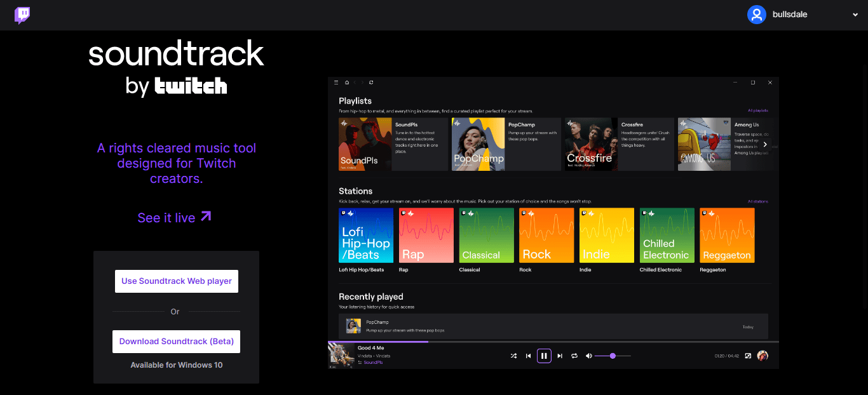Pause the currently playing song Good 4 Me
The width and height of the screenshot is (868, 395).
coord(544,356)
